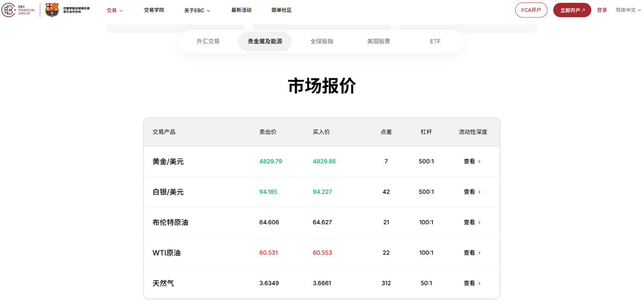Click WTI sell price 60.531
644x302 pixels.
268,253
